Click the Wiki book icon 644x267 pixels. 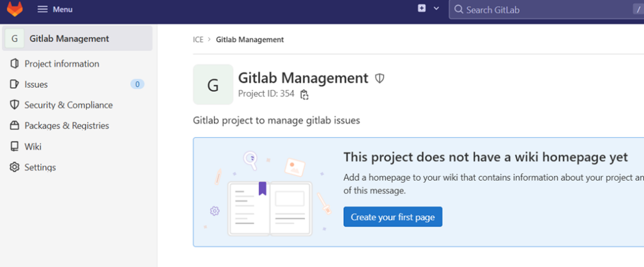click(x=14, y=147)
